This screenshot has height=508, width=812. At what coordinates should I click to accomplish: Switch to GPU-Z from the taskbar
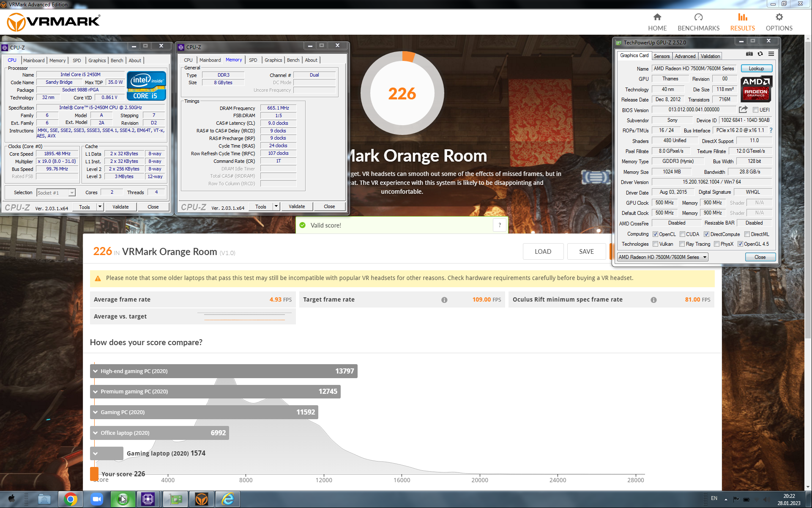[x=175, y=499]
